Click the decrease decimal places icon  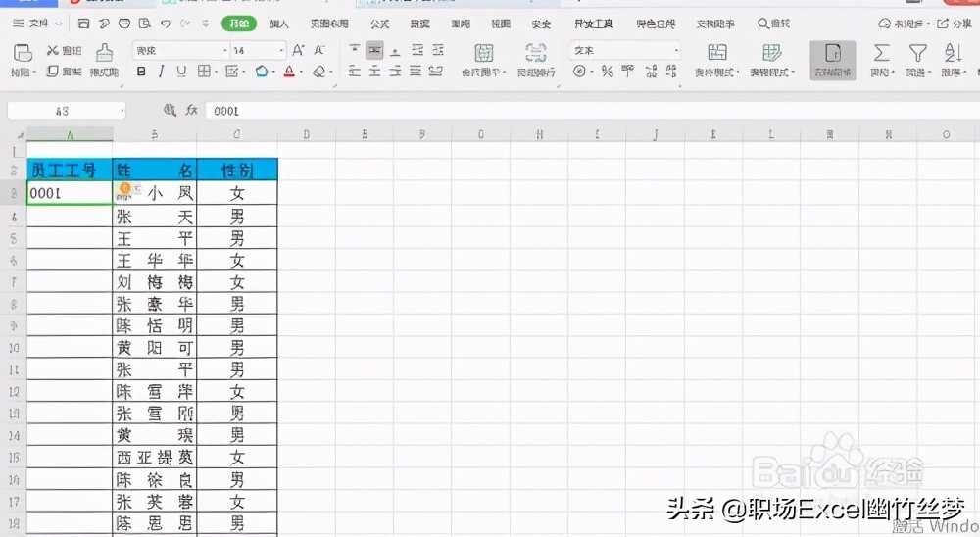(671, 72)
